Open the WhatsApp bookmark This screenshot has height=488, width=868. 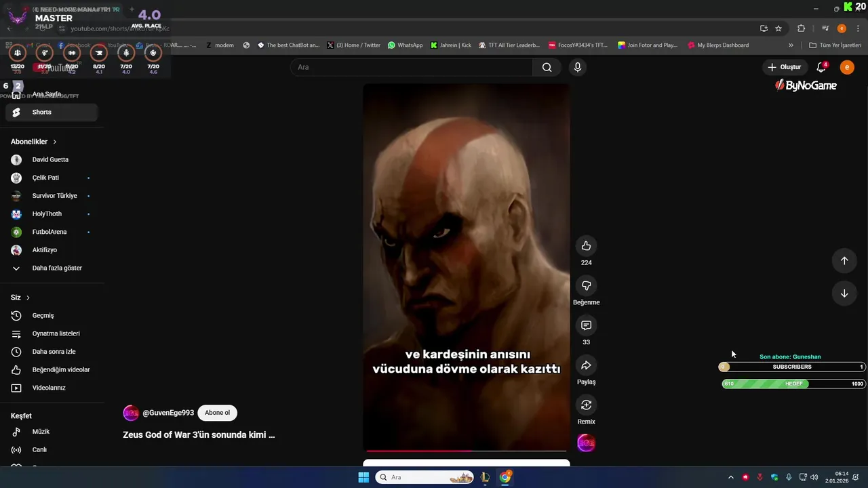click(405, 45)
